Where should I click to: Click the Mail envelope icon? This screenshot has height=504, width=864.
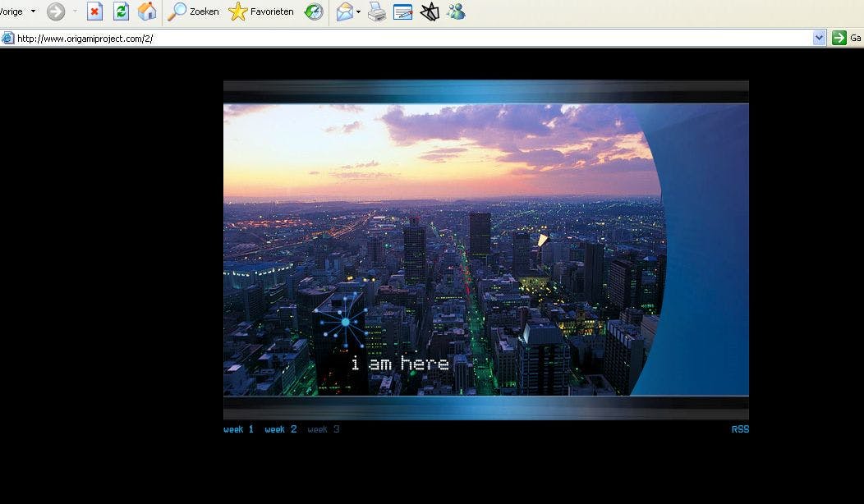tap(345, 11)
